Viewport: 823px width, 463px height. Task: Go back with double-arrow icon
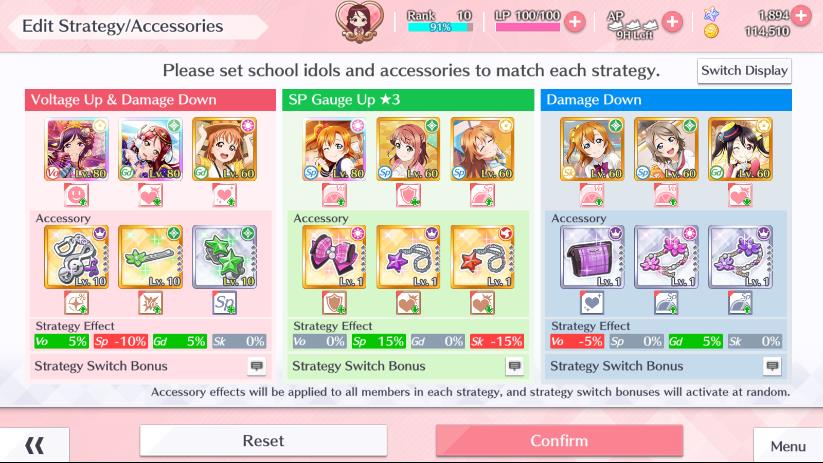pos(35,446)
